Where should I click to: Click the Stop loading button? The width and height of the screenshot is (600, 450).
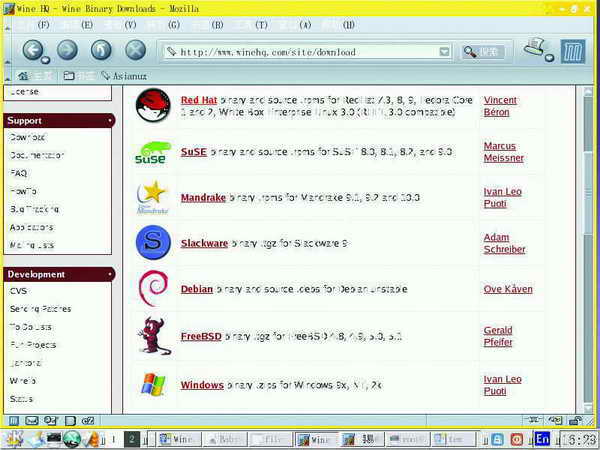(x=135, y=50)
